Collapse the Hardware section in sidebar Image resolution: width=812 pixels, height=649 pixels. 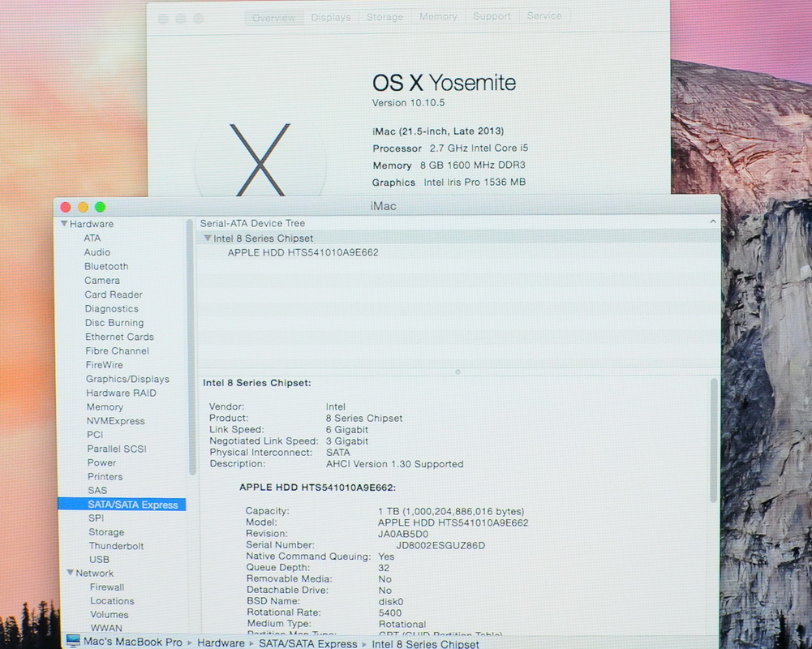pos(64,224)
